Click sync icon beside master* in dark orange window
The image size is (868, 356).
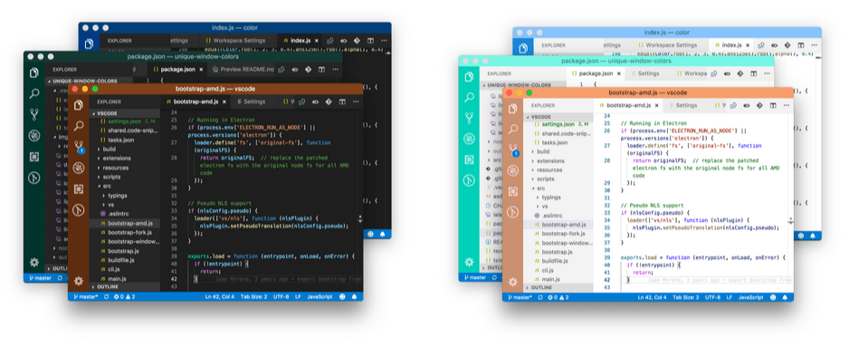tap(106, 297)
